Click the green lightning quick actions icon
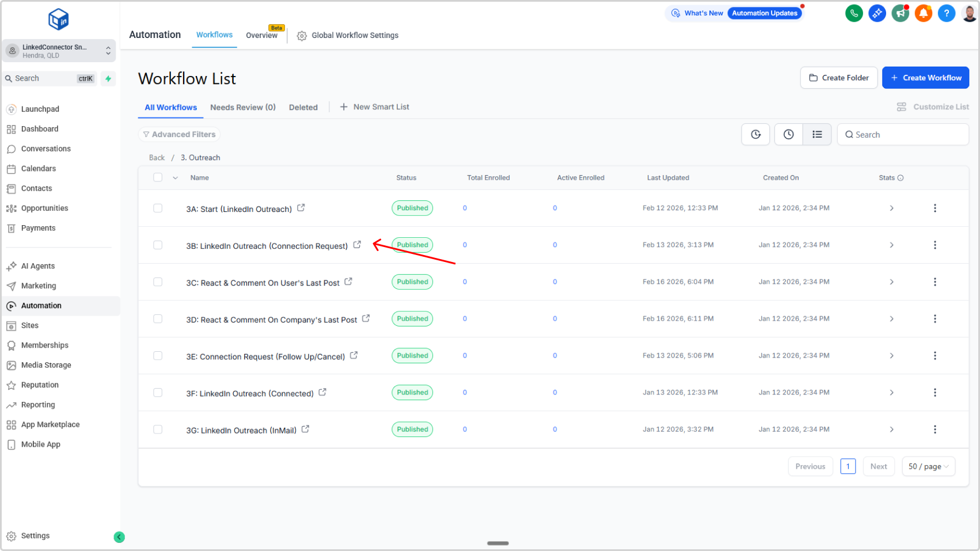The width and height of the screenshot is (980, 551). coord(108,79)
